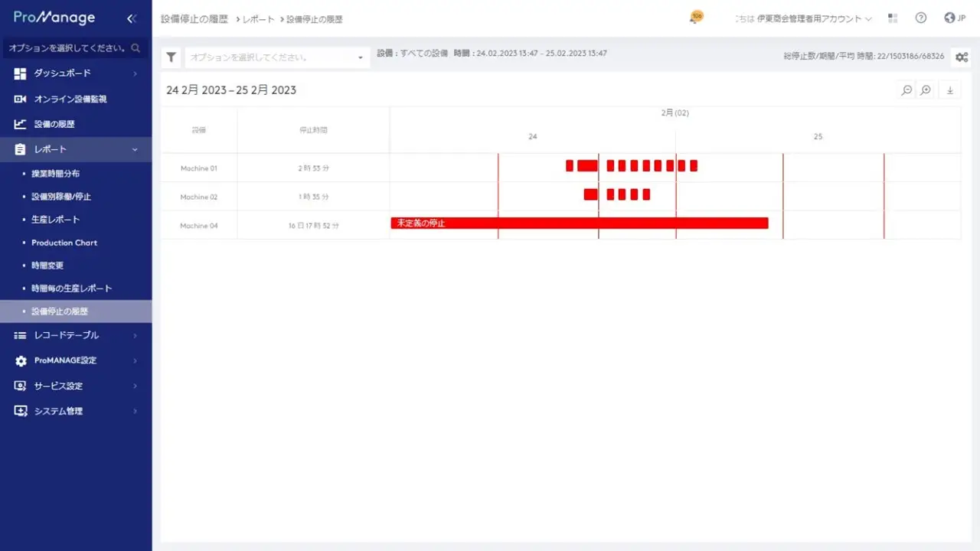Click the 設備 column header

[199, 130]
